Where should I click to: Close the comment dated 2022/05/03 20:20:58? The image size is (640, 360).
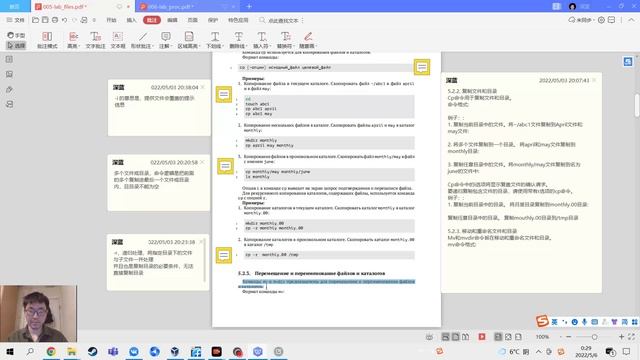pyautogui.click(x=202, y=162)
